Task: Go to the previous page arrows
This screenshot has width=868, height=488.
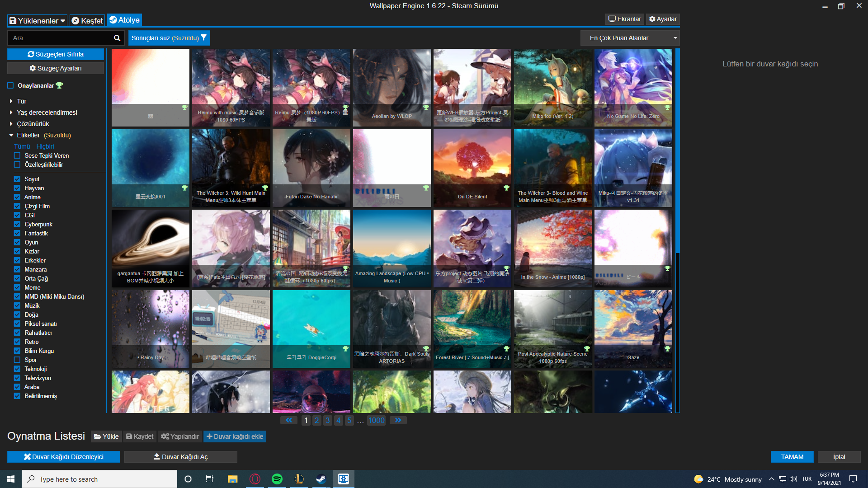Action: (x=288, y=420)
